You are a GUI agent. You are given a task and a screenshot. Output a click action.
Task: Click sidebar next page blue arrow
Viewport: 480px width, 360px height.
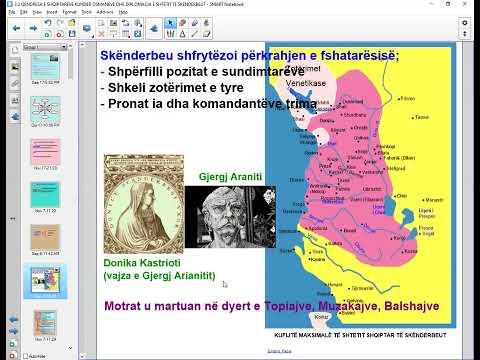tap(13, 331)
